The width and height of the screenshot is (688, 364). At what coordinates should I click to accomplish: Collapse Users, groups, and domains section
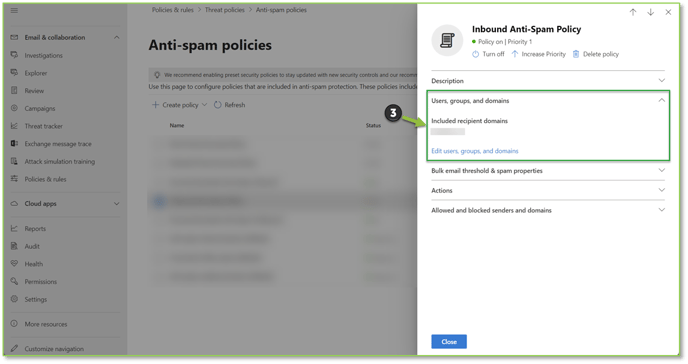click(x=548, y=100)
